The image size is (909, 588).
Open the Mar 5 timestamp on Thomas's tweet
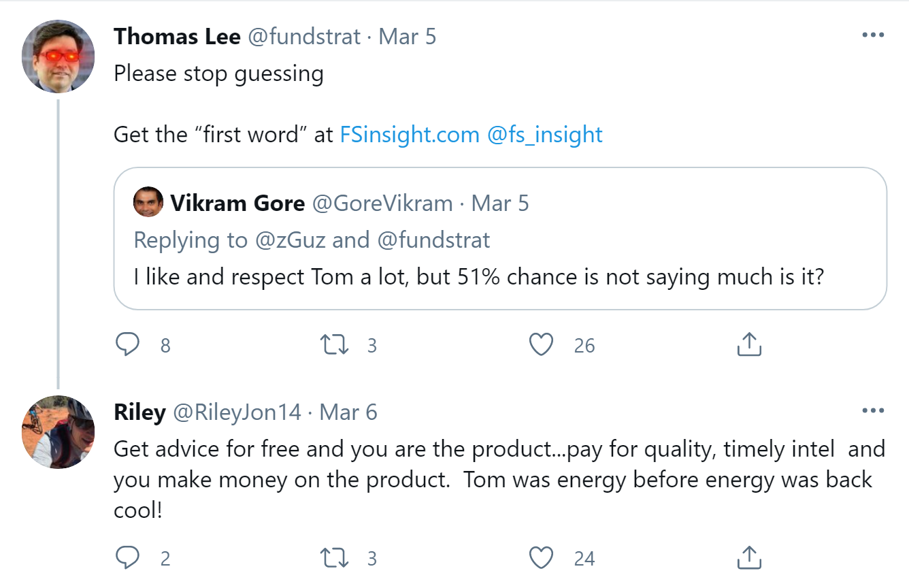pos(407,36)
